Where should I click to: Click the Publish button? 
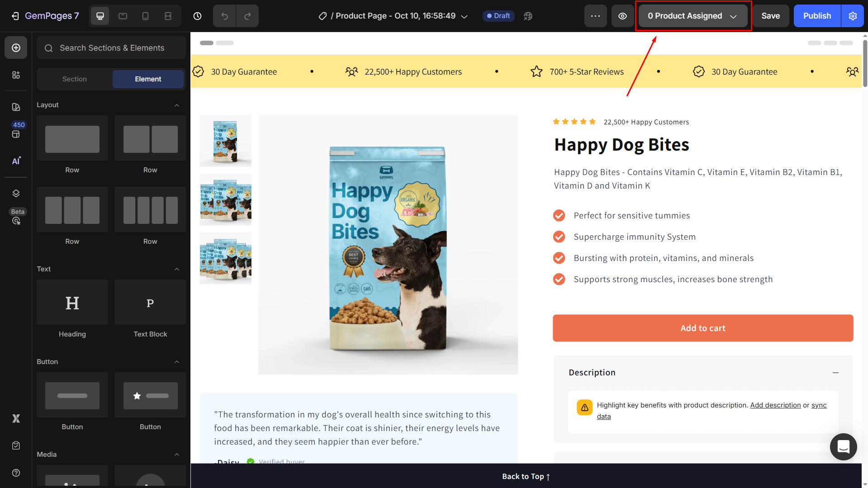point(817,16)
